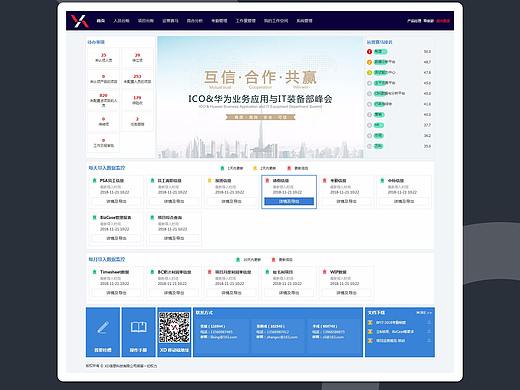
Task: Click status icon on PSA员工信息 card
Action: (x=94, y=180)
